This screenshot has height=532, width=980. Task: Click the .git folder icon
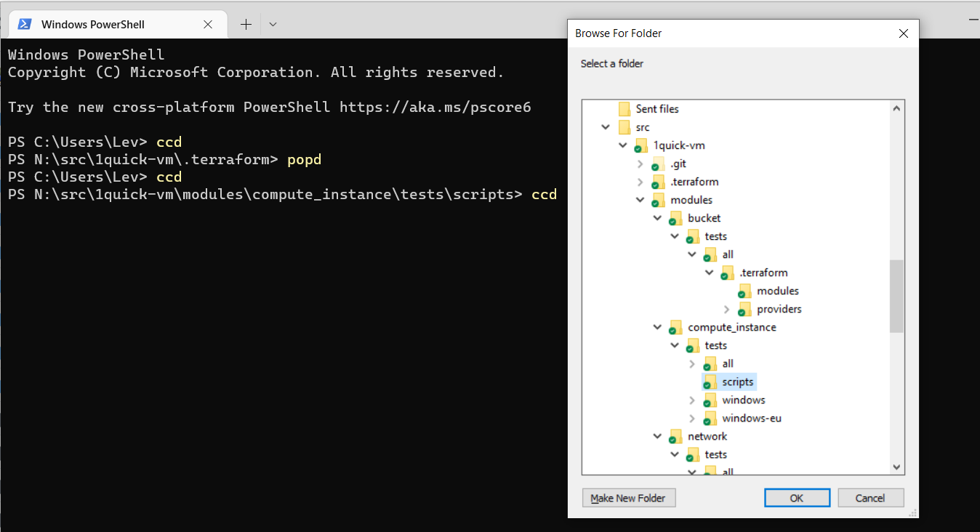659,164
